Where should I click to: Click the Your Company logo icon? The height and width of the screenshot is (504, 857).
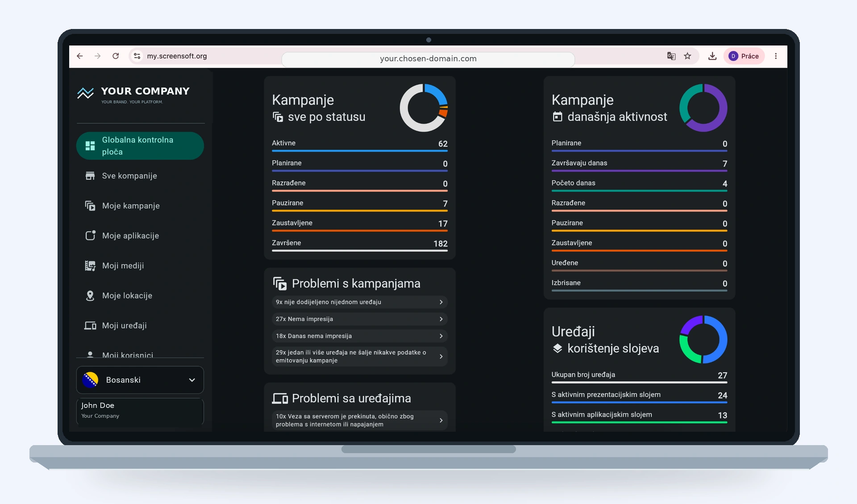point(85,93)
